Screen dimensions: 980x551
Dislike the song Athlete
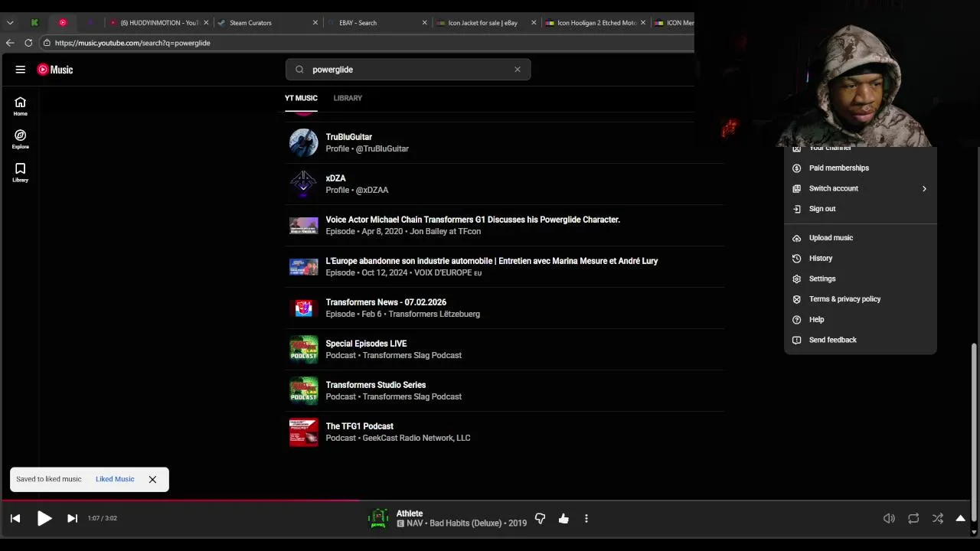tap(540, 518)
